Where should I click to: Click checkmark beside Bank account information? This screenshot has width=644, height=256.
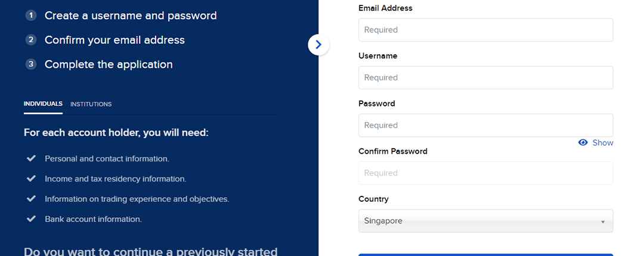pyautogui.click(x=32, y=219)
